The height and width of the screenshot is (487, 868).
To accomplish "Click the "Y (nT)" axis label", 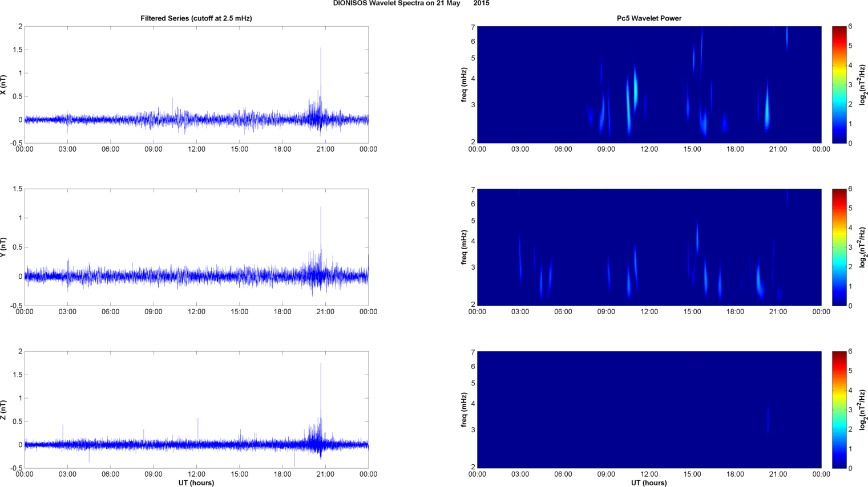I will [4, 247].
